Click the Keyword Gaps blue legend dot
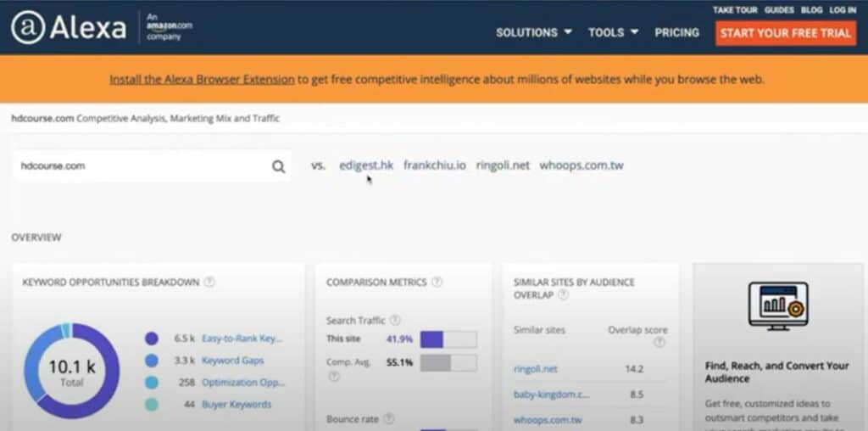The width and height of the screenshot is (868, 431). pyautogui.click(x=152, y=361)
